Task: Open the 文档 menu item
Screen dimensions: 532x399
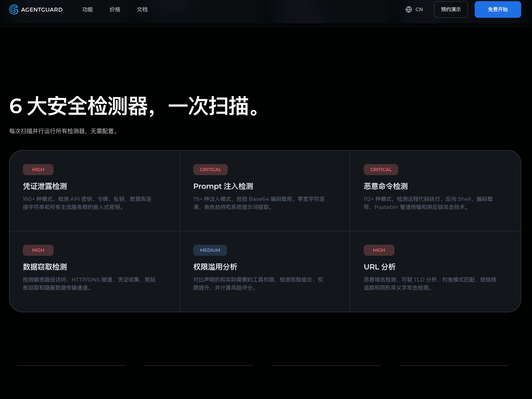Action: pos(142,9)
